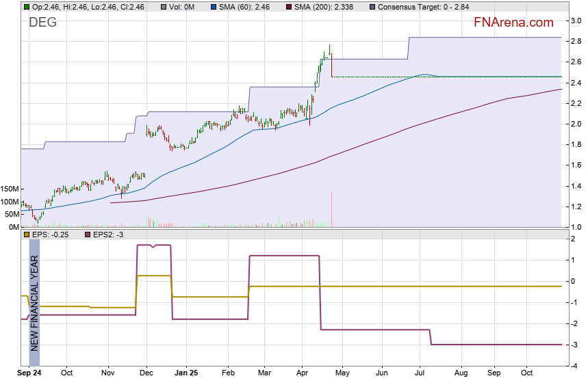Screen dimensions: 588x387
Task: Click the green OHLC price legend swatch
Action: [x=26, y=6]
